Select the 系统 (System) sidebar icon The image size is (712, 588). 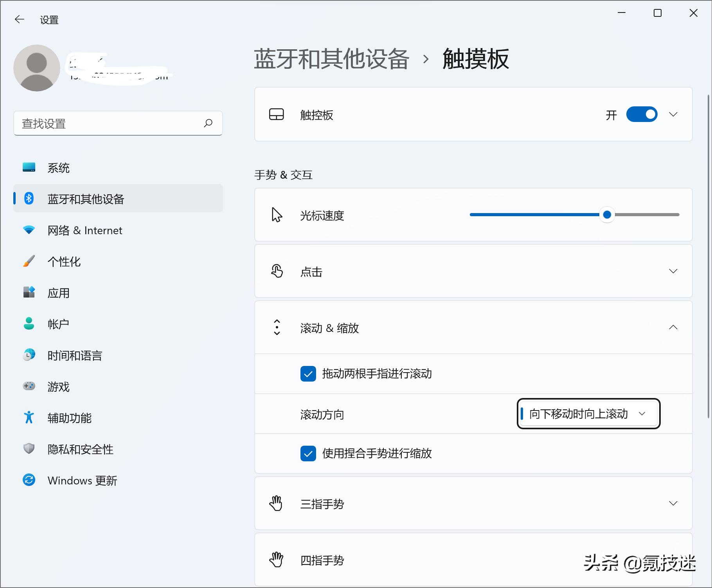pyautogui.click(x=29, y=167)
